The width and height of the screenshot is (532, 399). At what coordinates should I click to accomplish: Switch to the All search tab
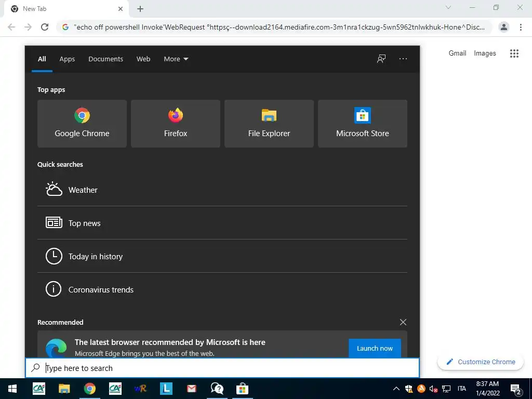coord(42,59)
